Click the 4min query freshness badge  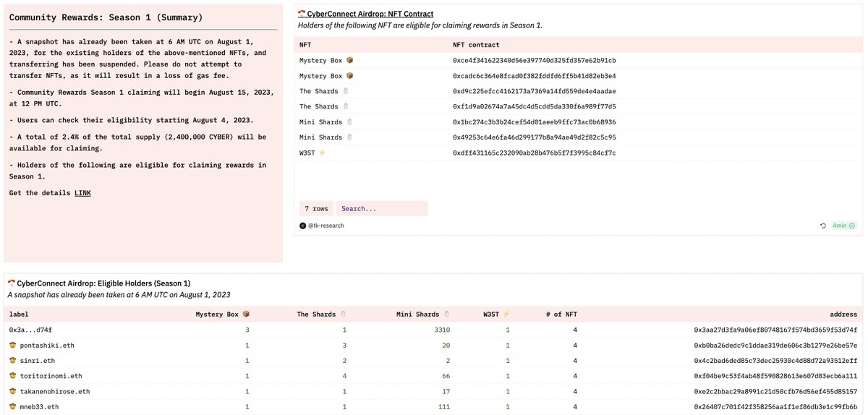pos(843,226)
